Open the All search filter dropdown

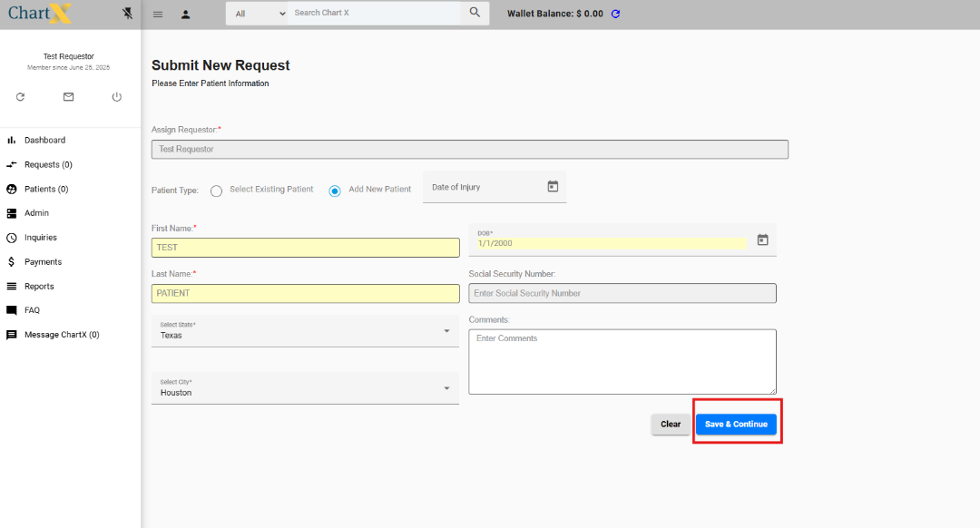[x=259, y=14]
